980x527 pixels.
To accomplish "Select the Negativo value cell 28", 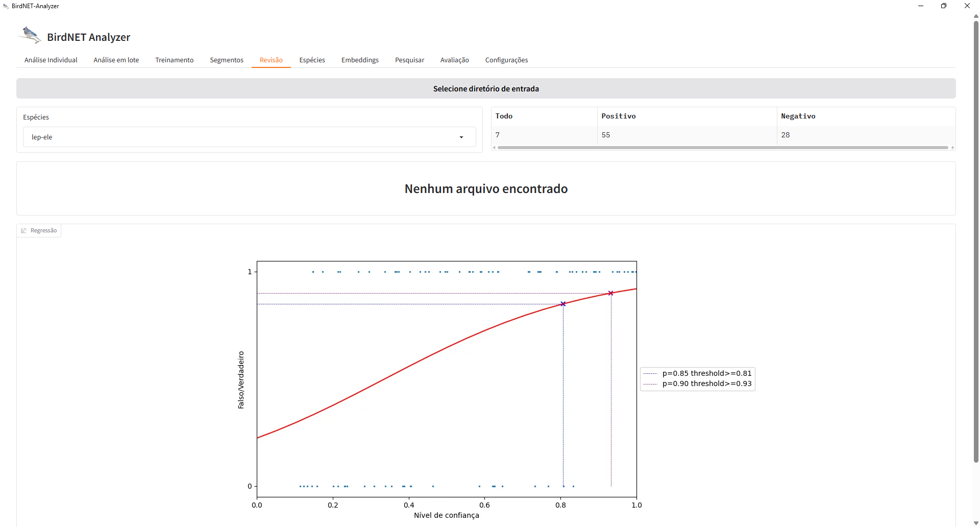I will [x=866, y=135].
